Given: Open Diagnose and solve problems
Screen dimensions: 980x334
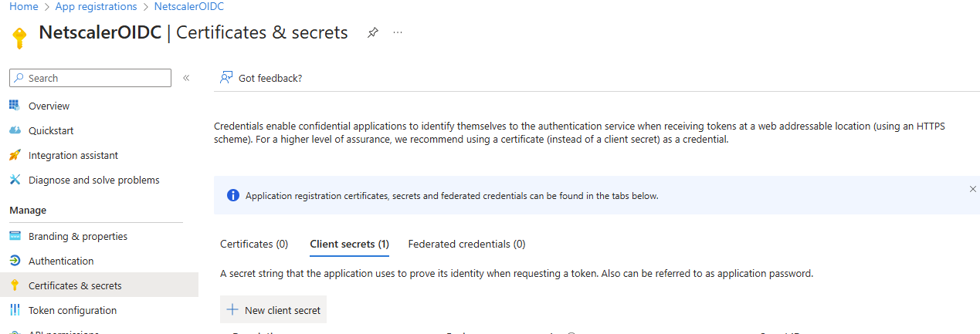Looking at the screenshot, I should [x=93, y=180].
